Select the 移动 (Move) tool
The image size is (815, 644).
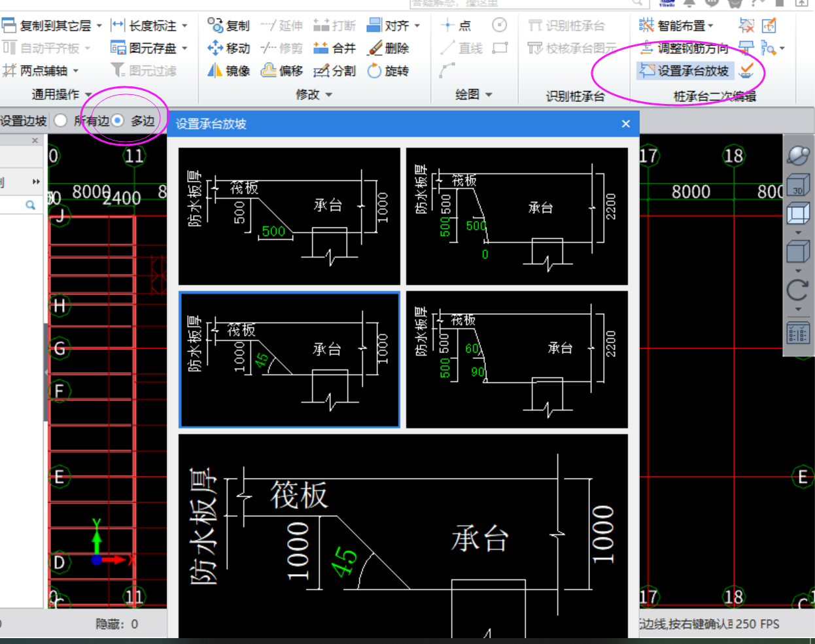228,48
